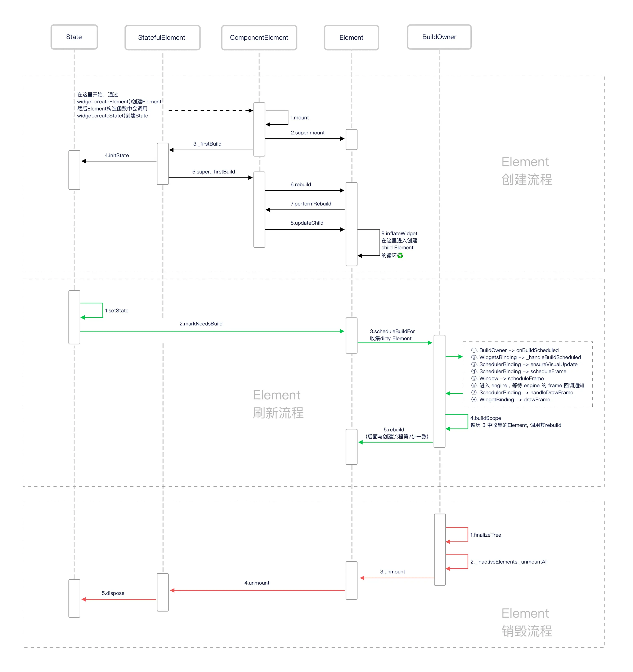Click the ComponentElement header box
This screenshot has width=633, height=672.
click(259, 37)
